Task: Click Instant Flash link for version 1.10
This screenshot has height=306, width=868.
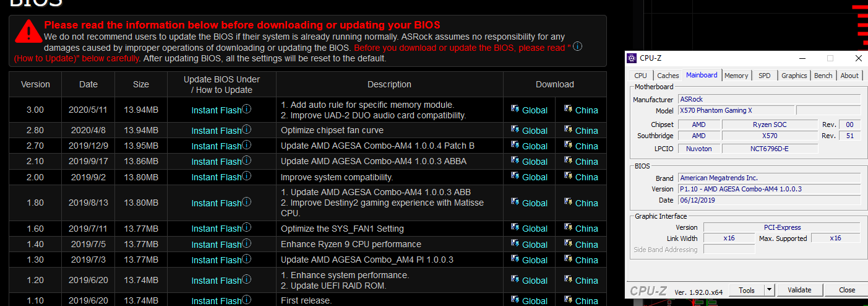Action: point(216,301)
